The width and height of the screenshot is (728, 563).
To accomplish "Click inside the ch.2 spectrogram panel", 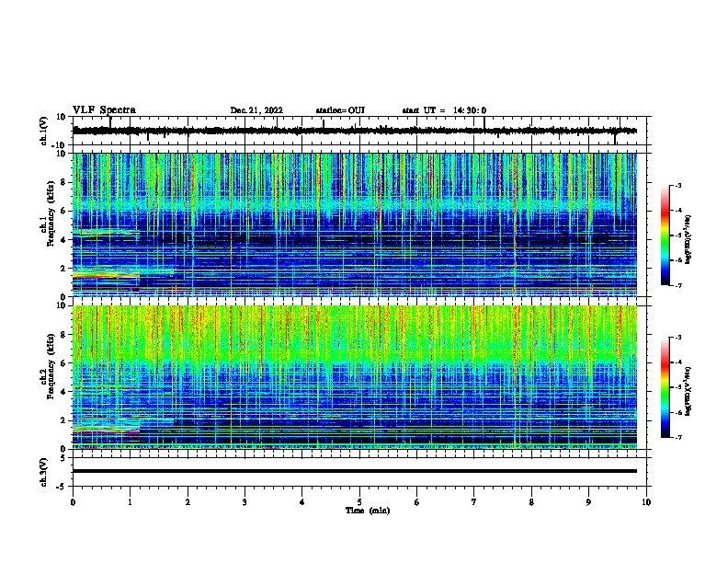I will 354,377.
